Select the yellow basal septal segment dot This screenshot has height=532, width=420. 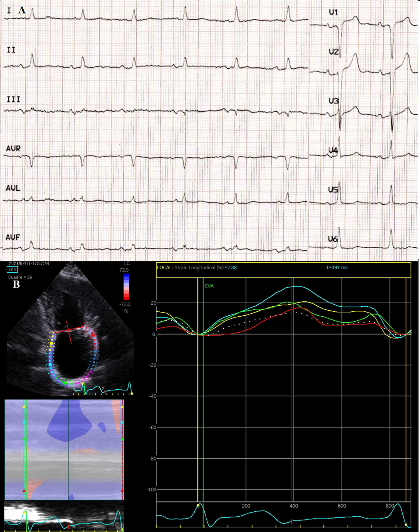click(x=51, y=343)
